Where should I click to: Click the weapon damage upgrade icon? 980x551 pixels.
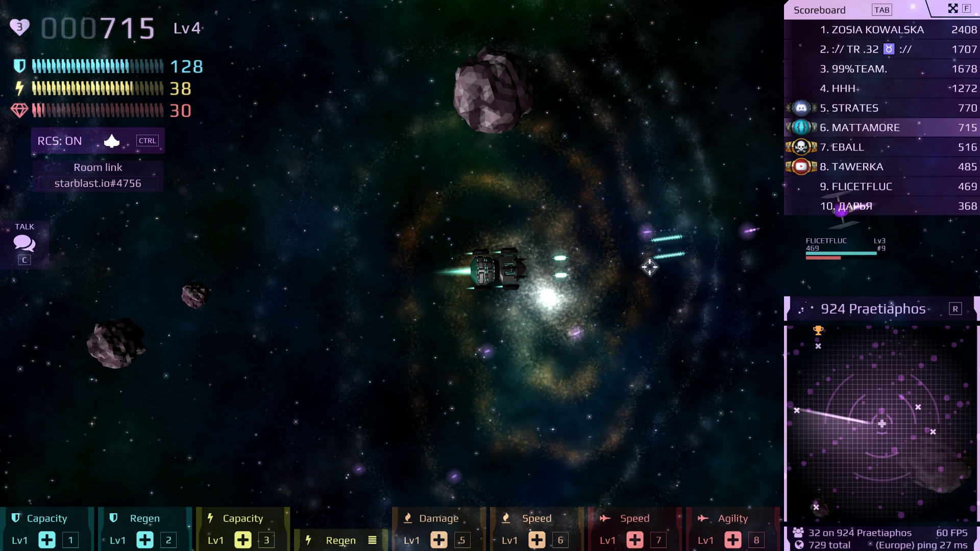(x=437, y=540)
